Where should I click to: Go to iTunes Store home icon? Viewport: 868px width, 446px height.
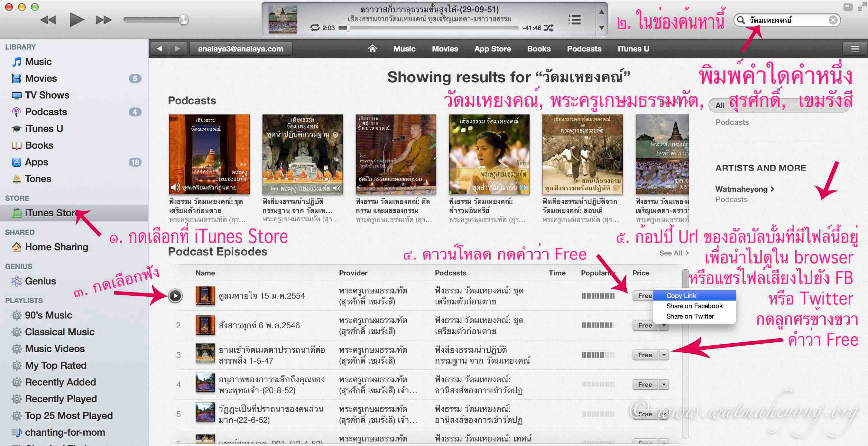372,49
